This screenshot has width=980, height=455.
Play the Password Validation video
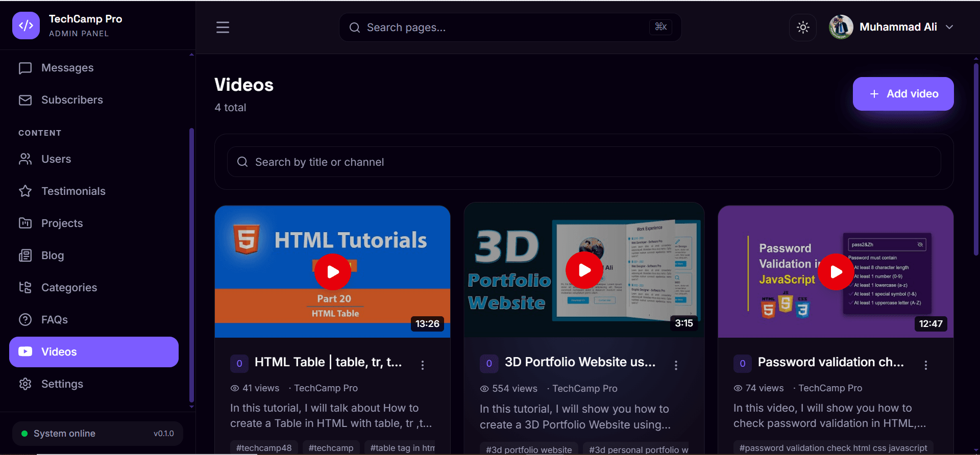[x=836, y=272]
